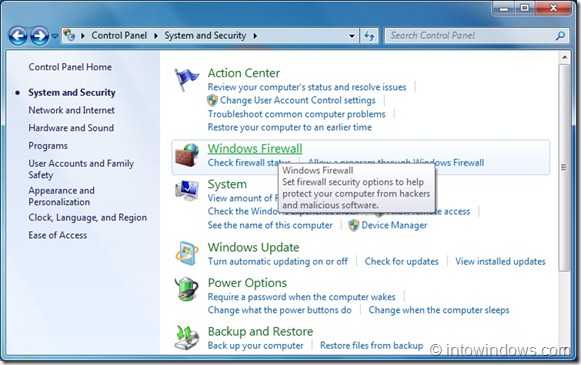Click the System computer icon

(x=187, y=190)
